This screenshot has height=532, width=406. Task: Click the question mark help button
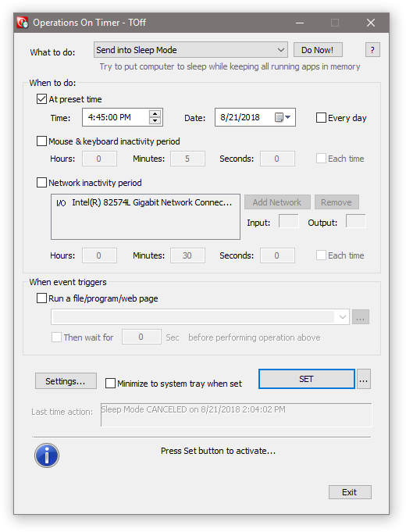(x=372, y=50)
